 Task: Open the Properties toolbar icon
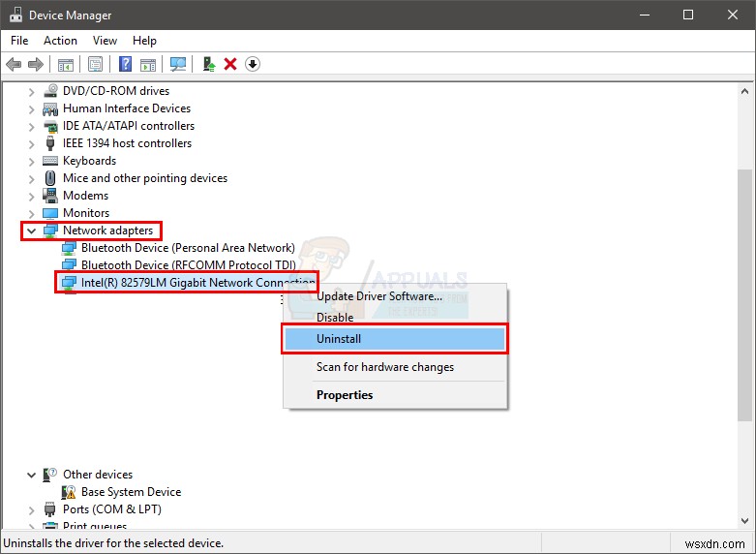click(96, 64)
